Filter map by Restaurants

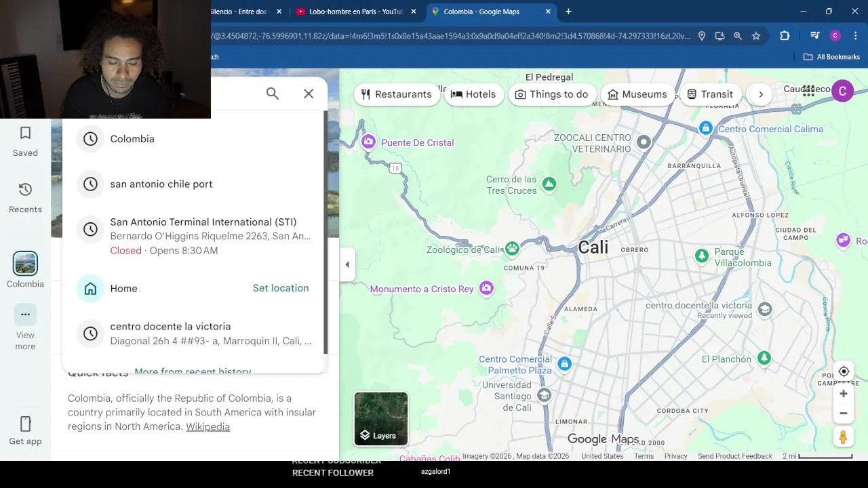(396, 94)
